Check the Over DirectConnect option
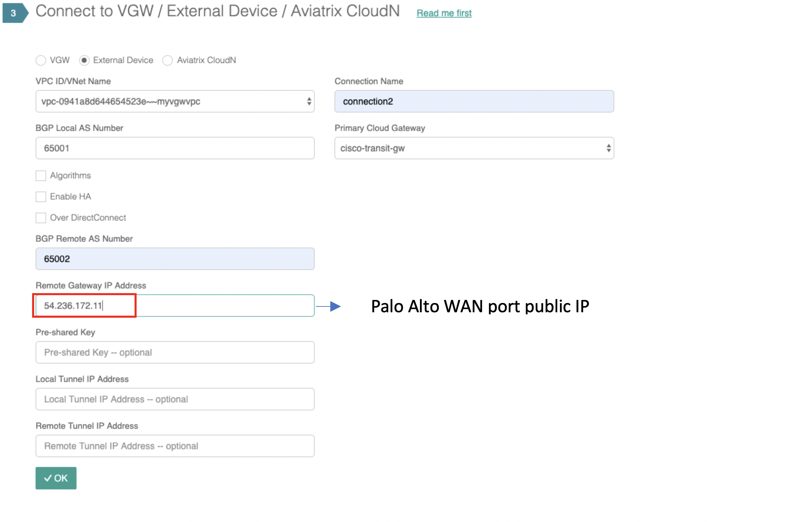This screenshot has height=522, width=812. pos(41,218)
